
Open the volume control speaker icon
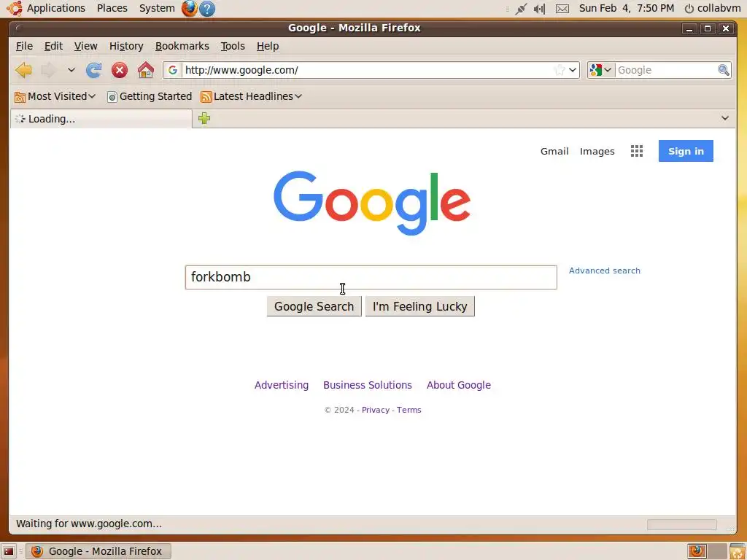point(539,9)
